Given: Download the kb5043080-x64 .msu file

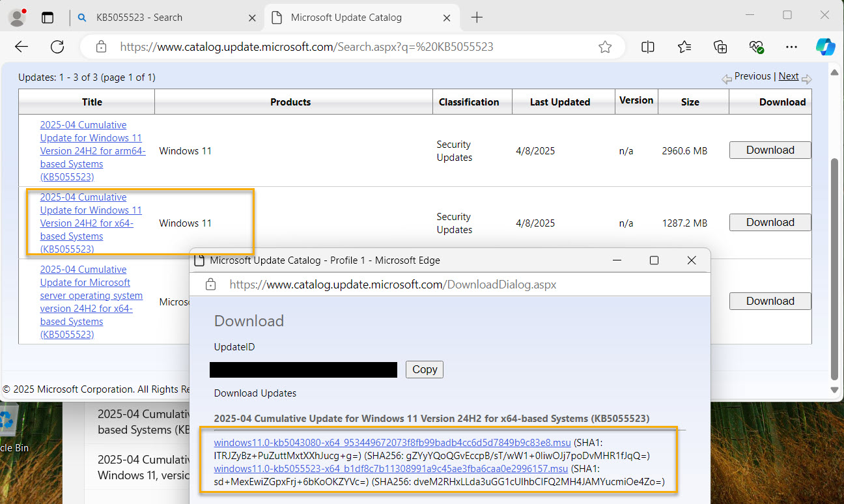Looking at the screenshot, I should (393, 442).
